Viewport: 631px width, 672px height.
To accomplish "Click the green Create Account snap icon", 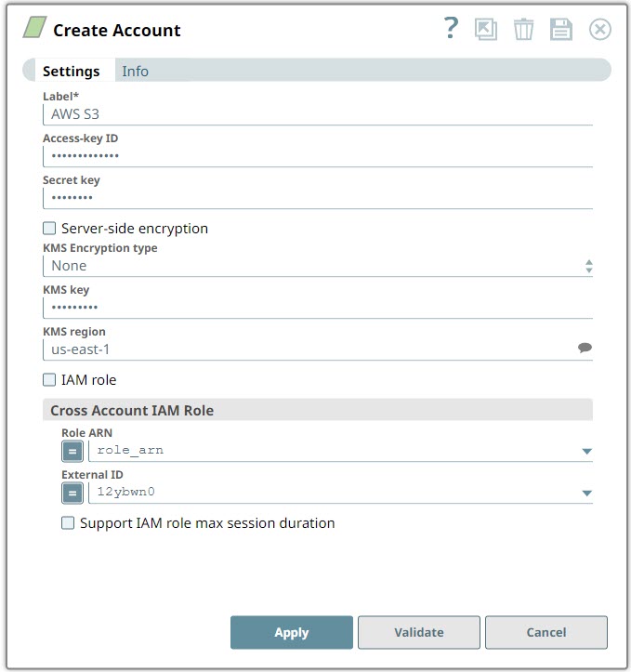I will (x=35, y=29).
